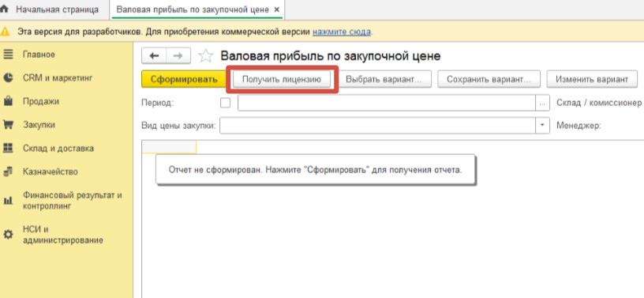Click the Казначейство coins icon
Screen dimensions: 644x298
8,172
